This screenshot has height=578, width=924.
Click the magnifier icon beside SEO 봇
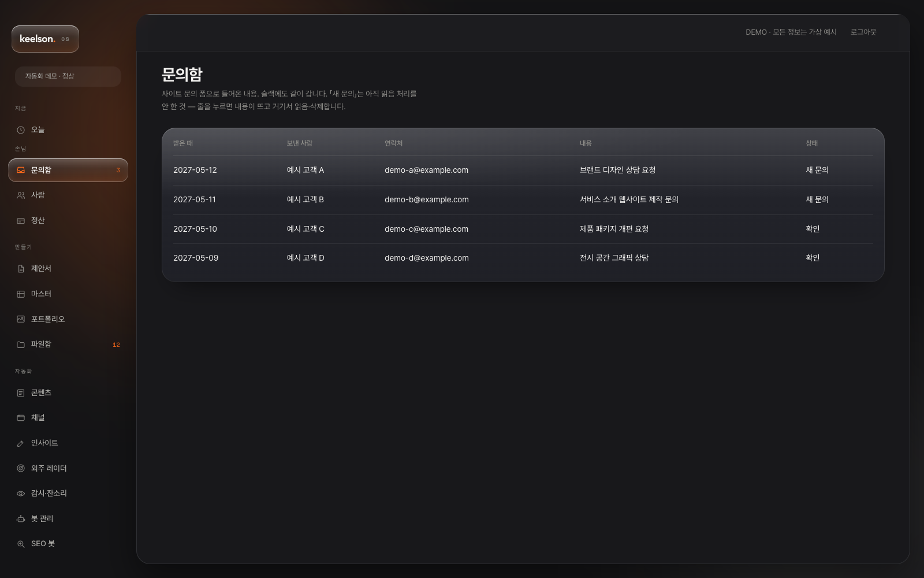tap(21, 544)
